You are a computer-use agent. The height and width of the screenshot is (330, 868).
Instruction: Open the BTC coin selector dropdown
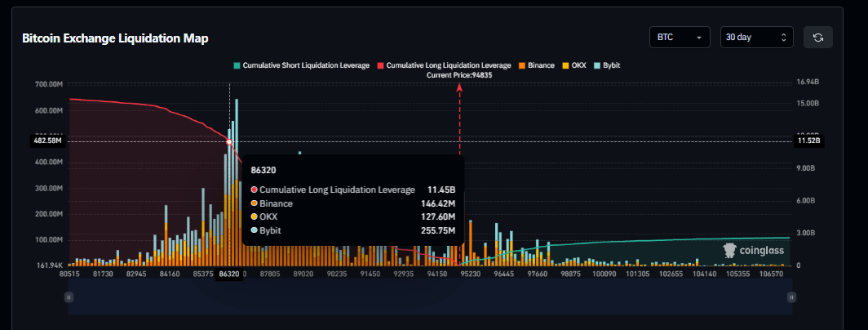point(680,38)
